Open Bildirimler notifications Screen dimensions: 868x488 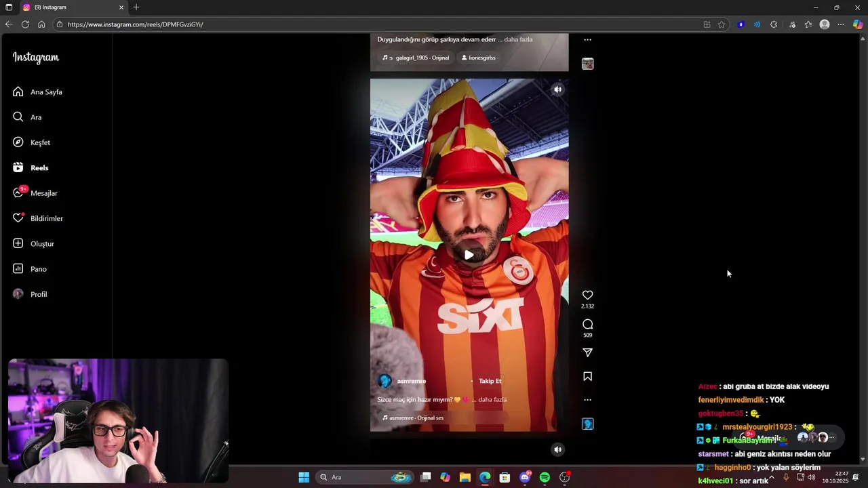click(x=37, y=218)
